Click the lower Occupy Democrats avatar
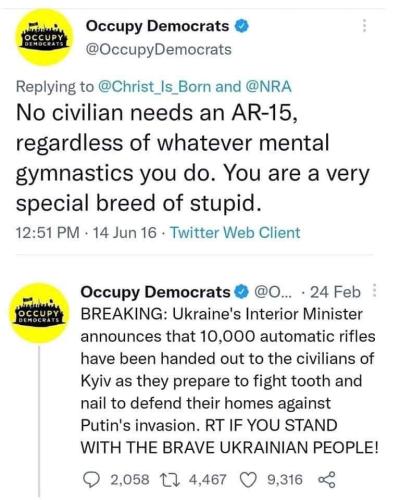 pyautogui.click(x=39, y=313)
